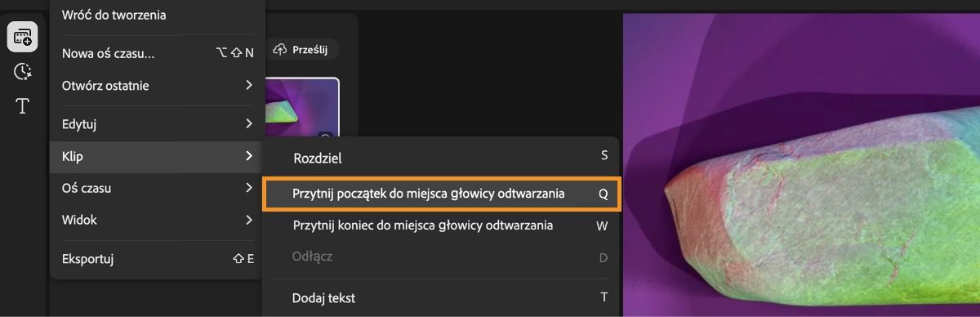Open the Otwórz ostatnie submenu

click(x=158, y=85)
